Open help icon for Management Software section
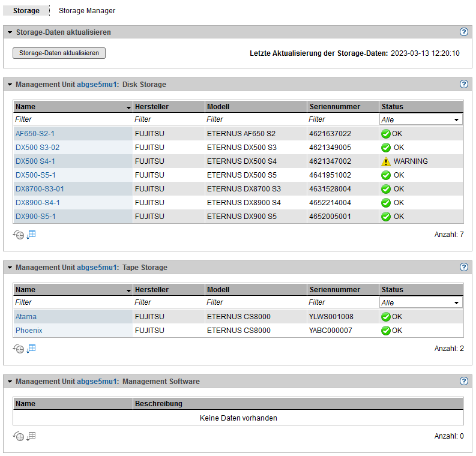The height and width of the screenshot is (456, 476). pyautogui.click(x=463, y=382)
